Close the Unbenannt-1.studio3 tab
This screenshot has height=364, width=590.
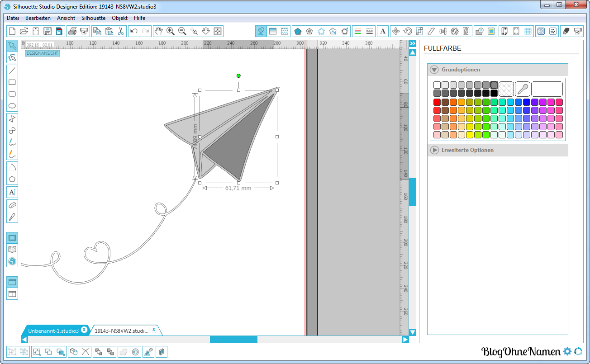(x=84, y=330)
